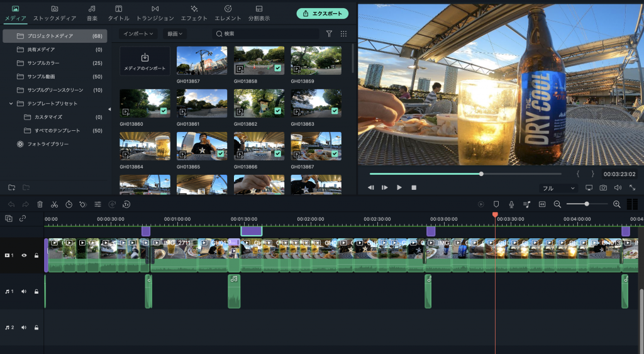Viewport: 644px width, 354px height.
Task: Select GH013859 thumbnail
Action: point(316,60)
